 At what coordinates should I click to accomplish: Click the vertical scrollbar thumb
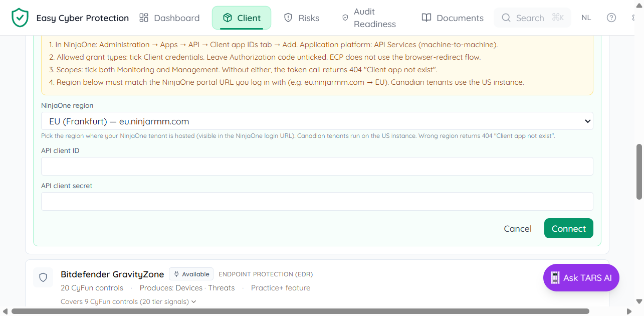[639, 172]
